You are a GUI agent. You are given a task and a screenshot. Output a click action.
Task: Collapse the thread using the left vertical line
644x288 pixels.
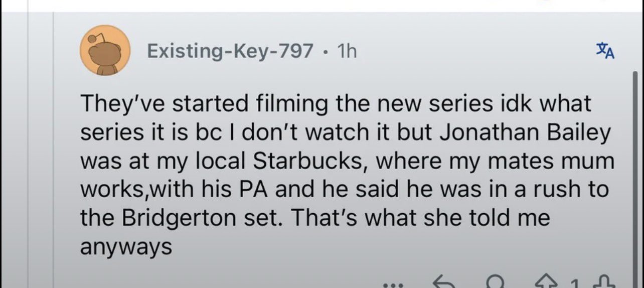coord(54,151)
